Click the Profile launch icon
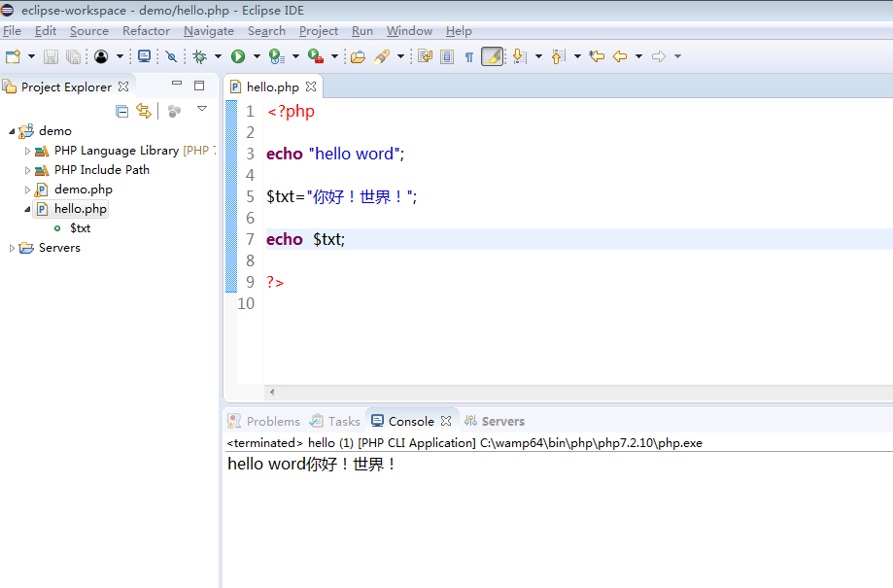This screenshot has width=893, height=588. [277, 56]
